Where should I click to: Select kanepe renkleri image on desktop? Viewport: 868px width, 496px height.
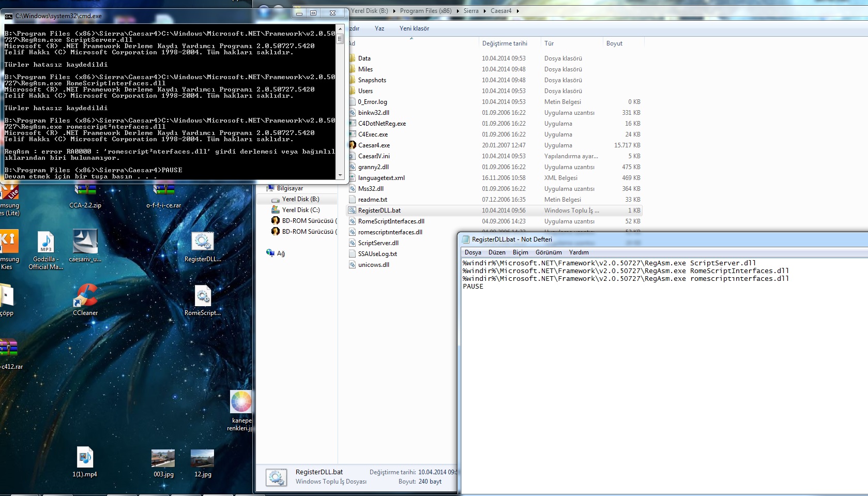click(241, 411)
